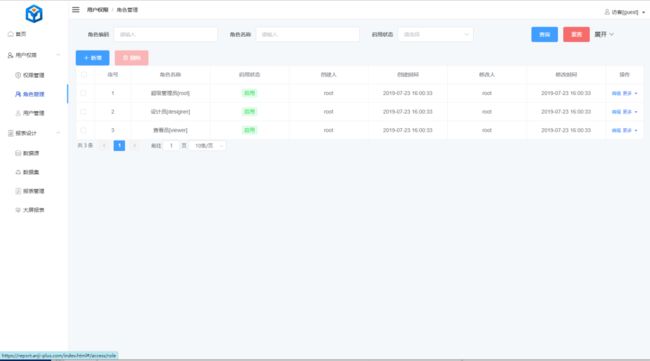
Task: Click the next page arrow in pagination
Action: tap(134, 145)
